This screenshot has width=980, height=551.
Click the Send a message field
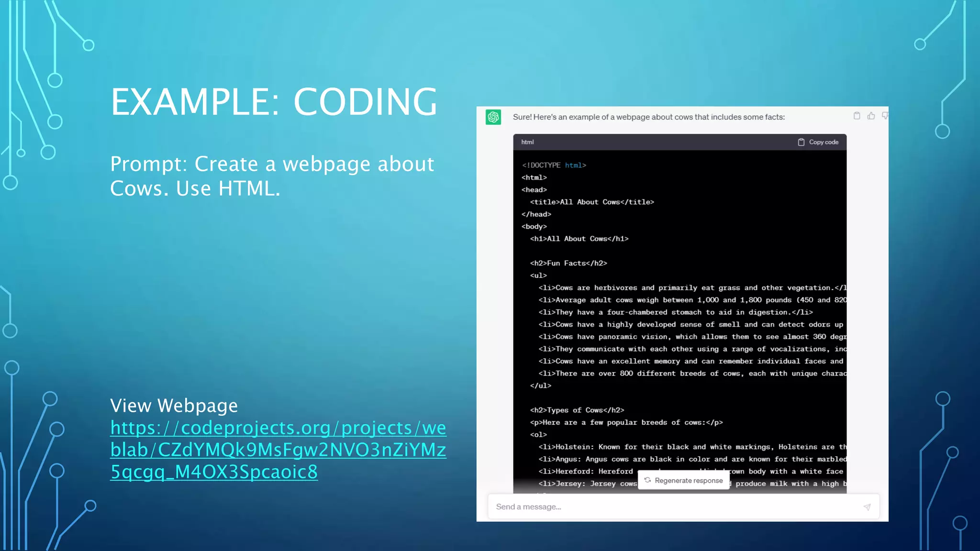[670, 507]
